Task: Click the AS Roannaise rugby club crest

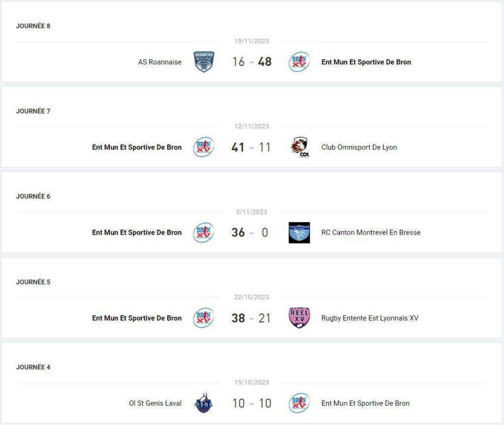Action: click(204, 61)
